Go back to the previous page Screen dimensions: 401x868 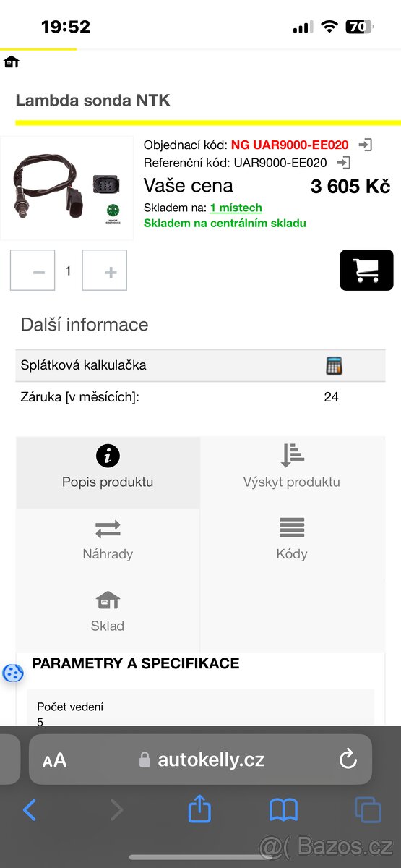(x=30, y=809)
